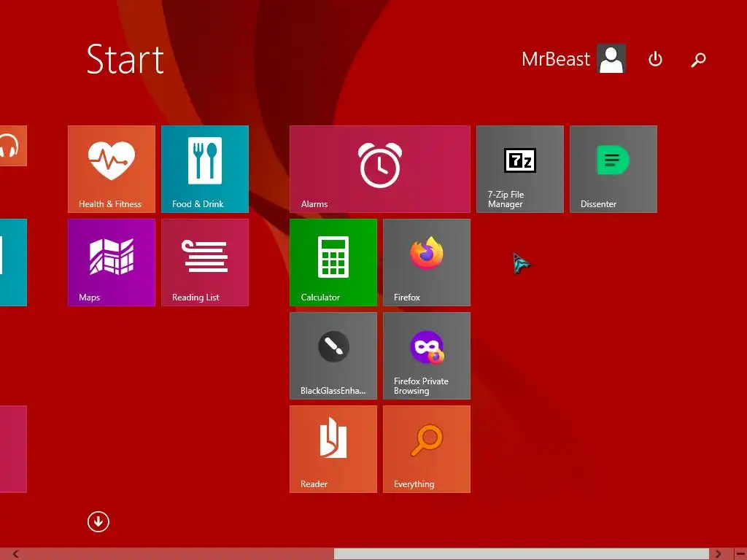Open the Firefox tile
The width and height of the screenshot is (747, 560).
(x=426, y=262)
